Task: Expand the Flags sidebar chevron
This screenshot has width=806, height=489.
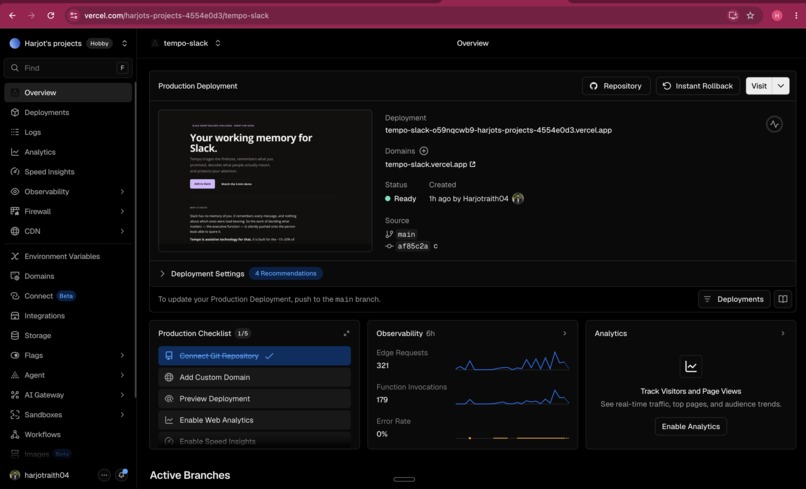Action: click(122, 355)
